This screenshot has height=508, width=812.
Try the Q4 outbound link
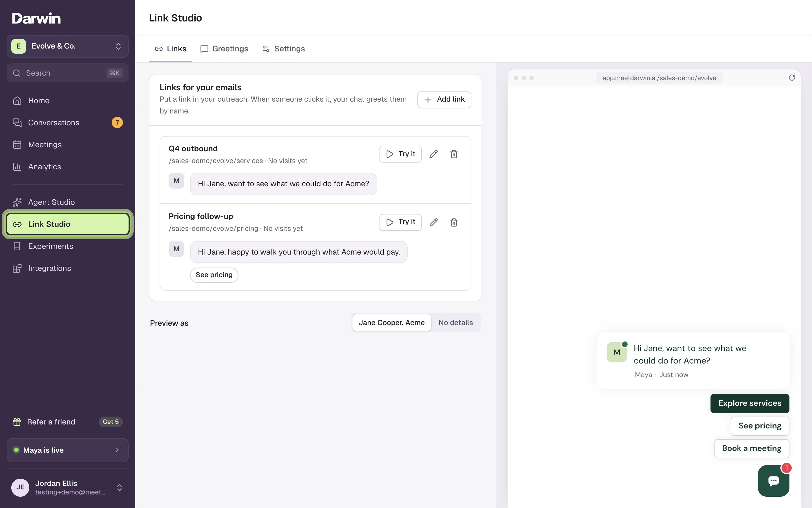coord(400,154)
